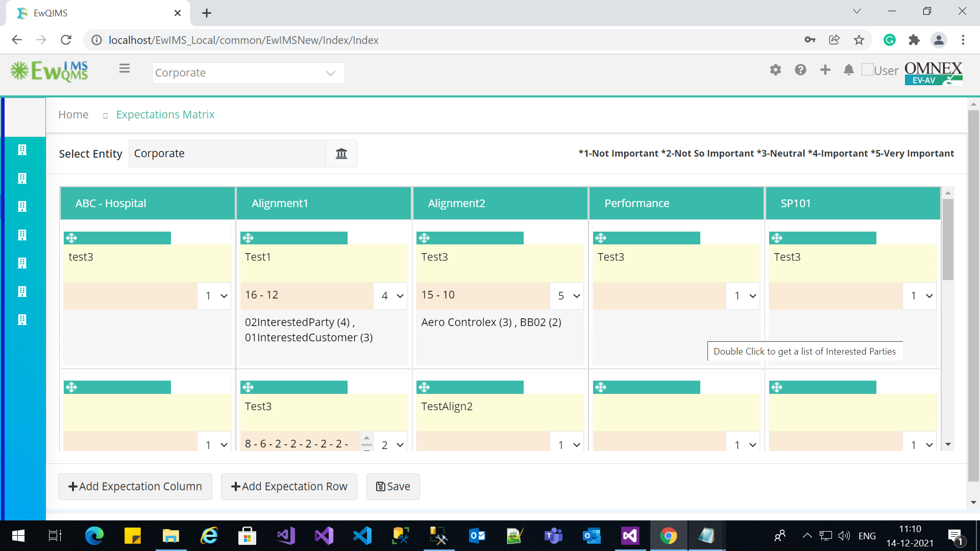Screen dimensions: 980x551
Task: Save the expectations matrix
Action: 393,487
